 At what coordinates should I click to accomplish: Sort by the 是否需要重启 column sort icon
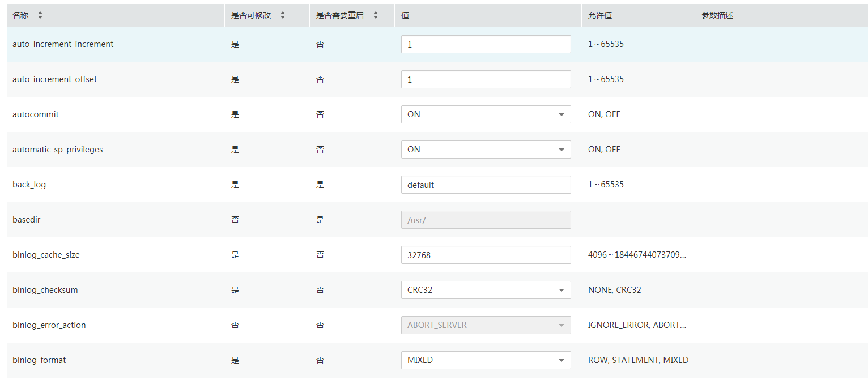point(376,16)
